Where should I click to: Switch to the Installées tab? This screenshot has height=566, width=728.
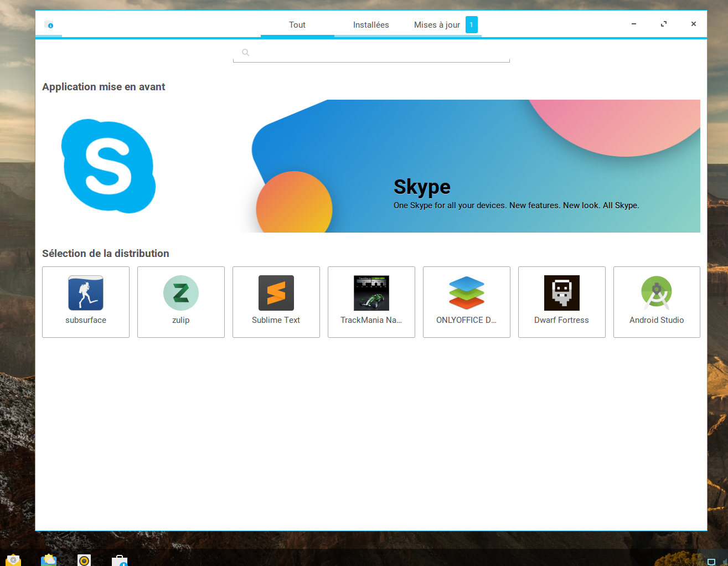coord(371,25)
